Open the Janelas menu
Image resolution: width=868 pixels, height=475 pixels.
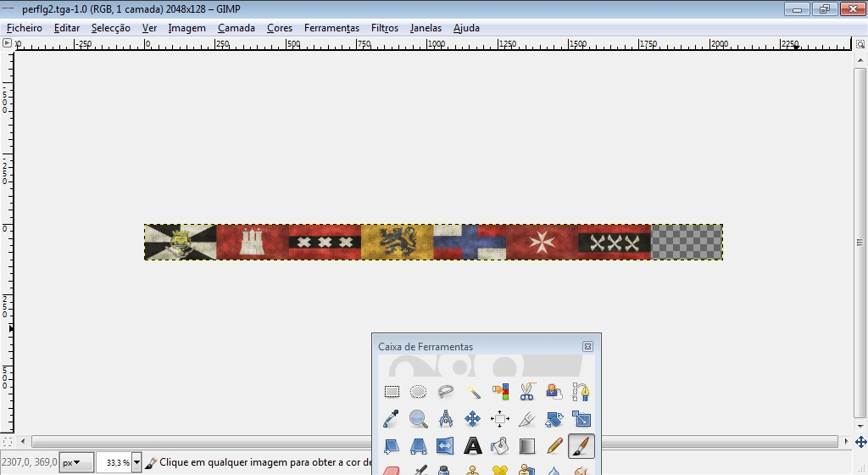426,28
